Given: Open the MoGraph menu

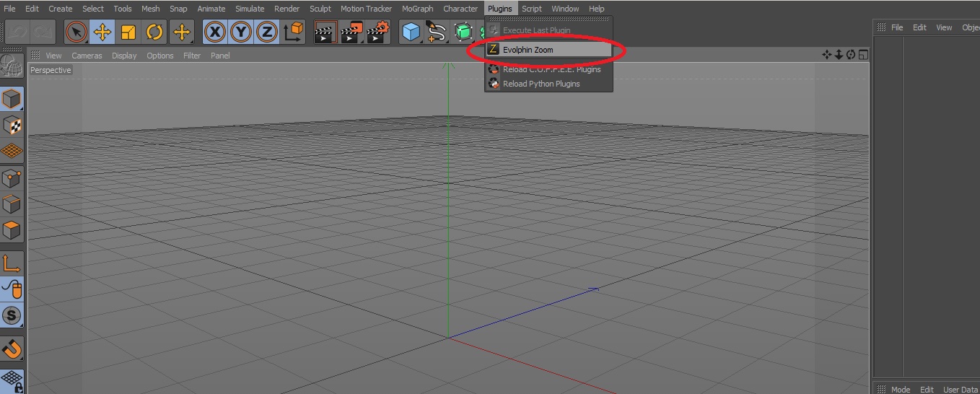Looking at the screenshot, I should [418, 9].
